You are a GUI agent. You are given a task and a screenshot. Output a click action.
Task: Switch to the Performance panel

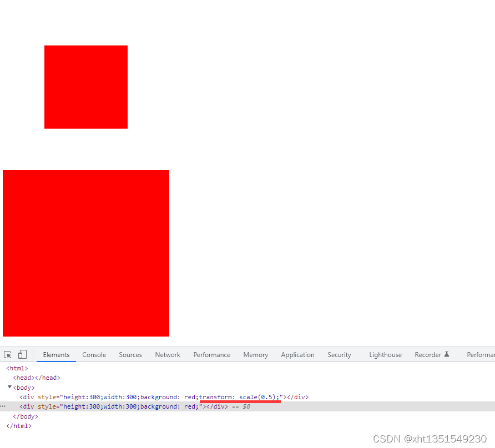pyautogui.click(x=212, y=355)
